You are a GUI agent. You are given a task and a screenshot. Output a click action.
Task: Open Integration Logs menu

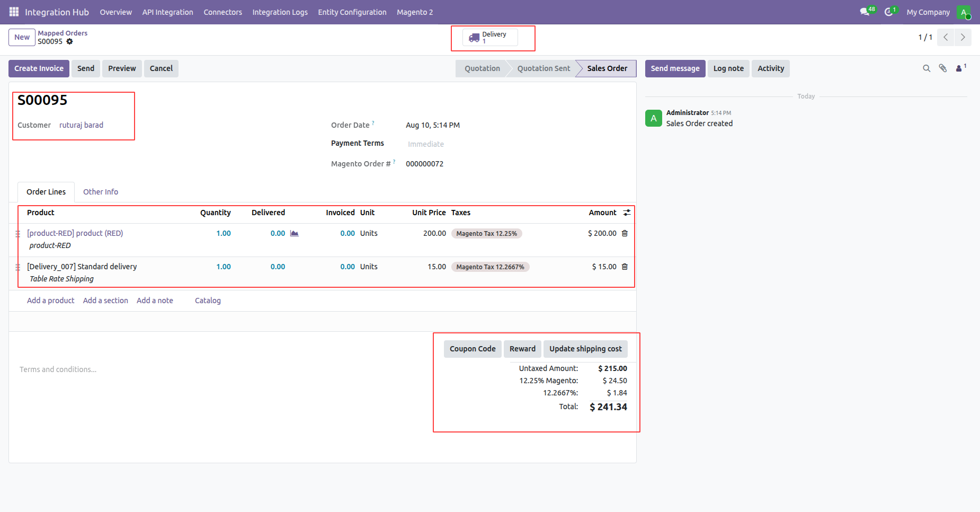pos(280,12)
